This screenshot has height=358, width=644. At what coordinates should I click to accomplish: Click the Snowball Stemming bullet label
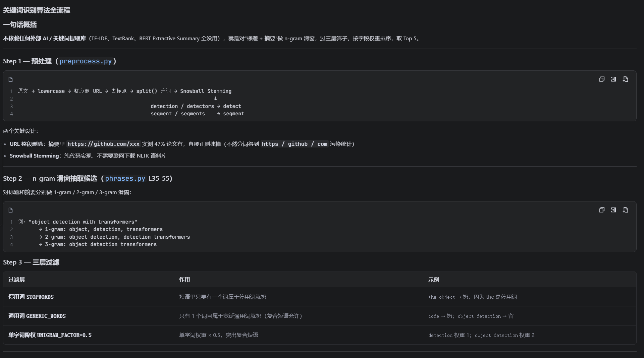tap(34, 156)
